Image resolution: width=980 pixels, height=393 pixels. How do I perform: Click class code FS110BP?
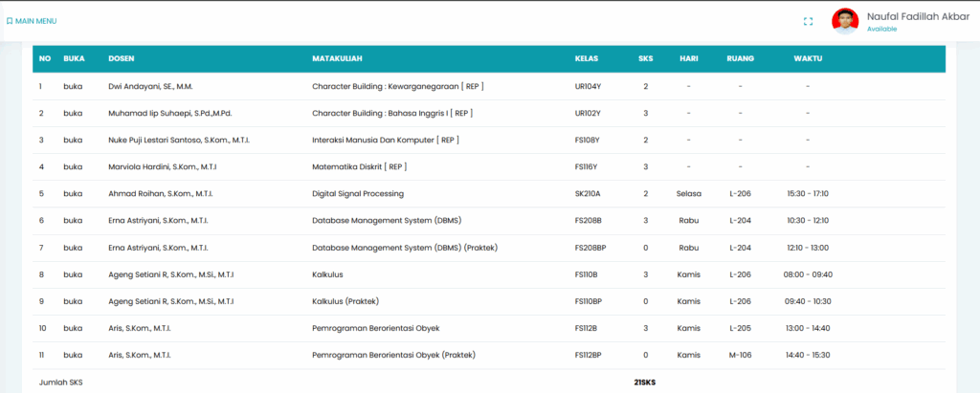[x=589, y=302]
